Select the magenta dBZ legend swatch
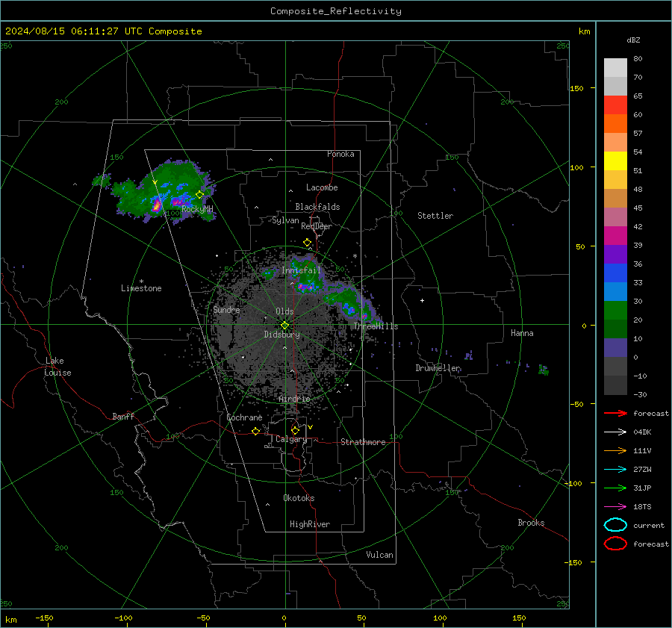672x628 pixels. pos(615,235)
